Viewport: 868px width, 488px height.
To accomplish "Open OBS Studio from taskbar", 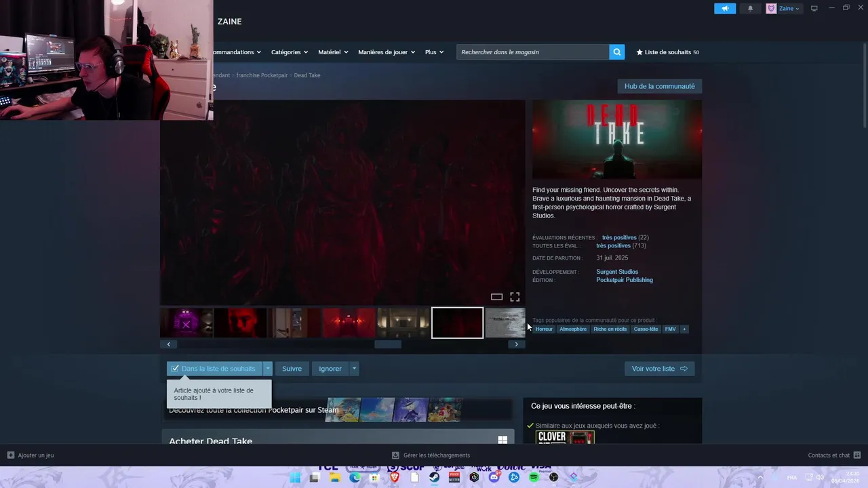I will (x=553, y=477).
